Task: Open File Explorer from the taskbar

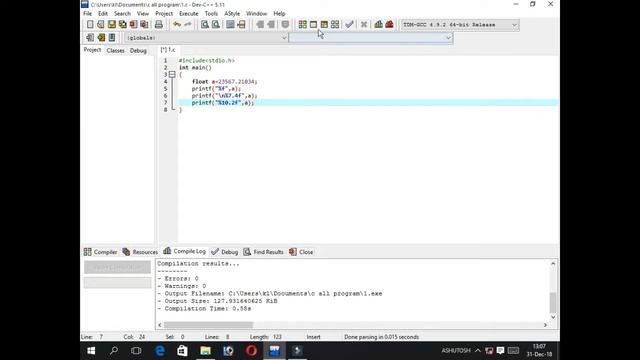Action: pos(205,351)
